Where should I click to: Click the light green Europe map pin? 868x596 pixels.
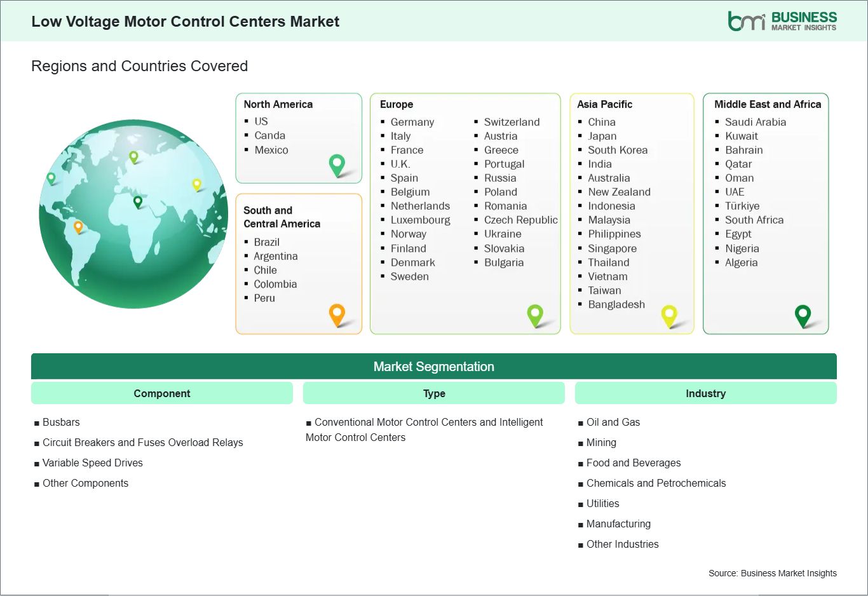click(x=536, y=315)
